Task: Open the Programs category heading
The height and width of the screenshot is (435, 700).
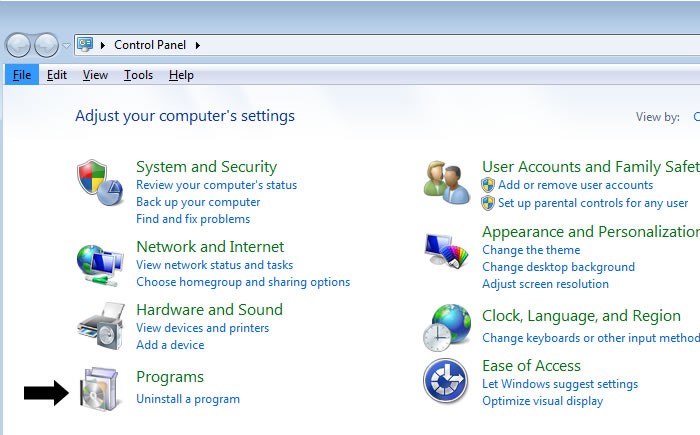Action: coord(170,377)
